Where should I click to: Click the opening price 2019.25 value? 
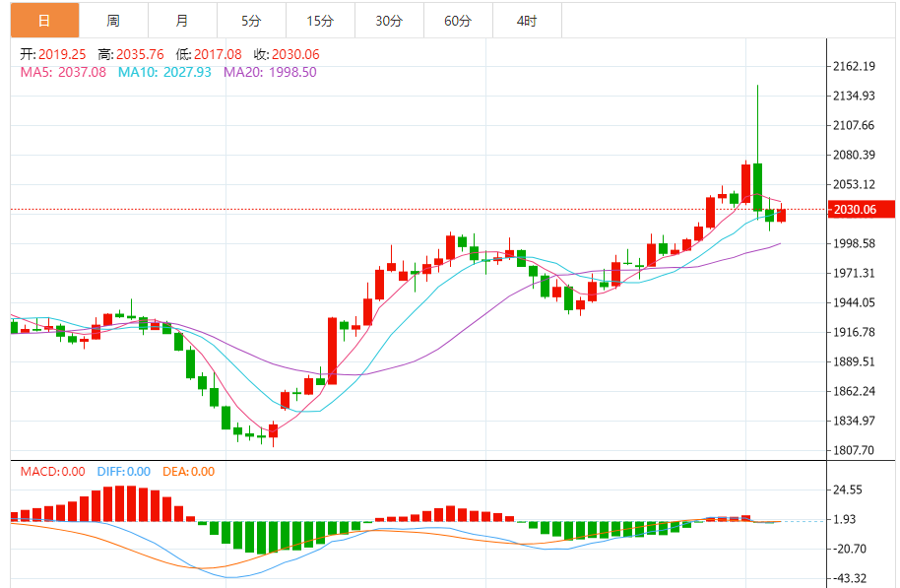click(62, 54)
